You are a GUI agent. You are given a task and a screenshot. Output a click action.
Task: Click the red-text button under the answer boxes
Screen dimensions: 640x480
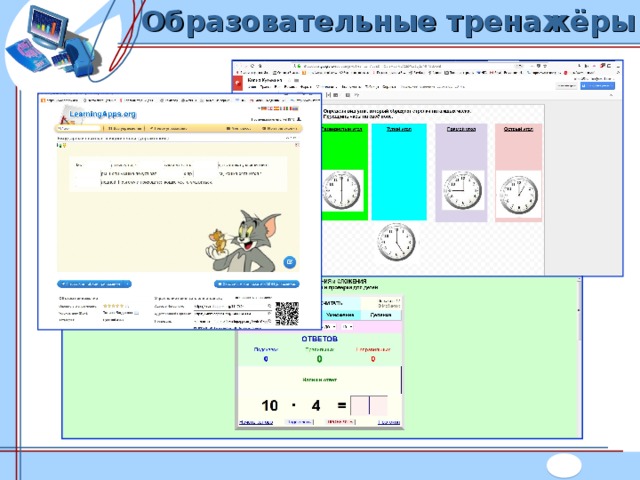pyautogui.click(x=340, y=422)
